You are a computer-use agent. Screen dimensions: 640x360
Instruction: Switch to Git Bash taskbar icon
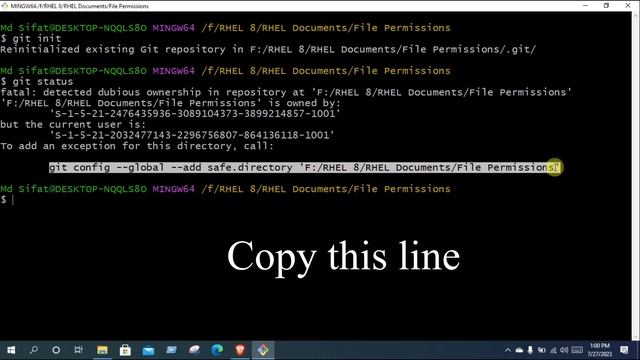point(263,350)
